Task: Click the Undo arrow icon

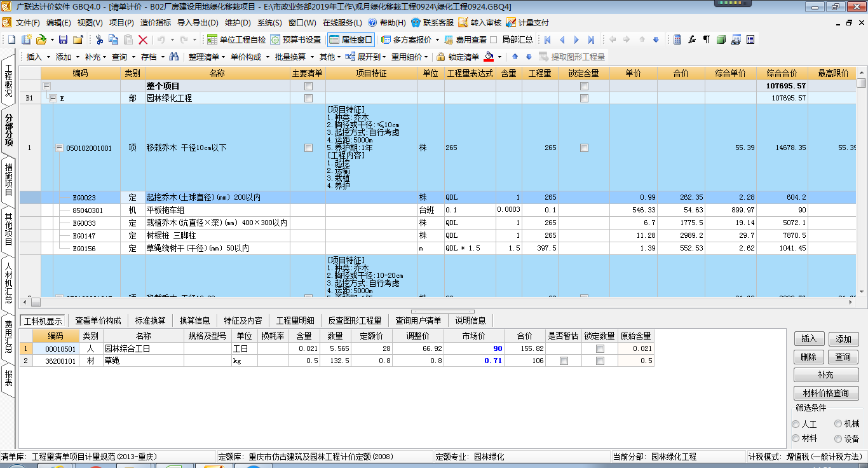Action: point(161,39)
